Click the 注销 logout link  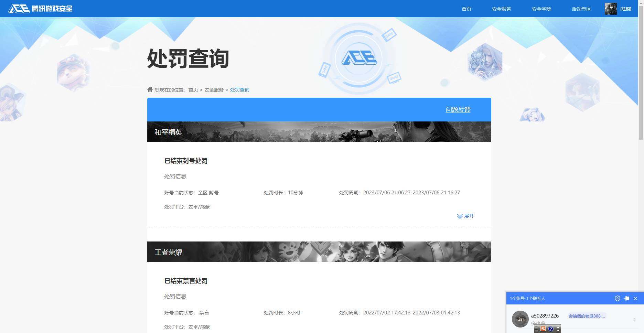point(626,9)
